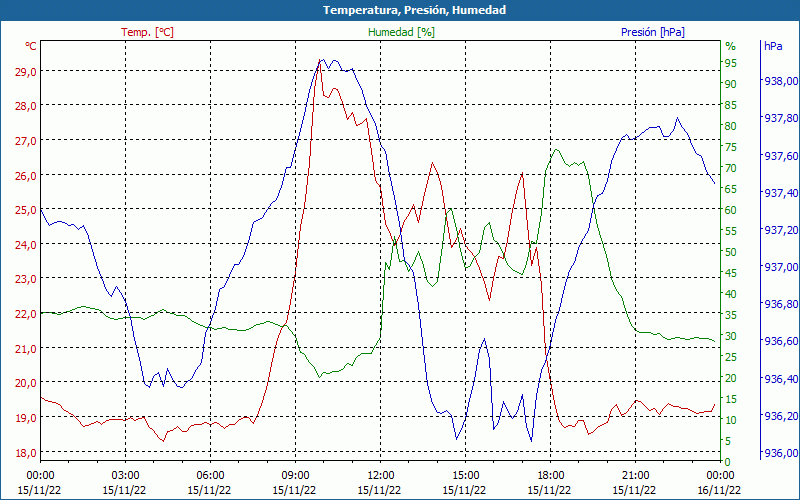Select the blue 'Presión [hPa]' legend label

pos(653,32)
